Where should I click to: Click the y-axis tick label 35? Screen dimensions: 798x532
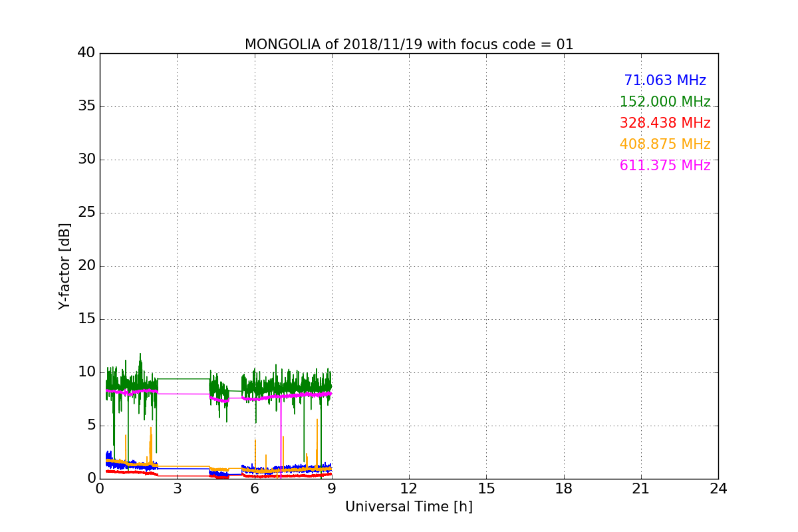(x=86, y=106)
